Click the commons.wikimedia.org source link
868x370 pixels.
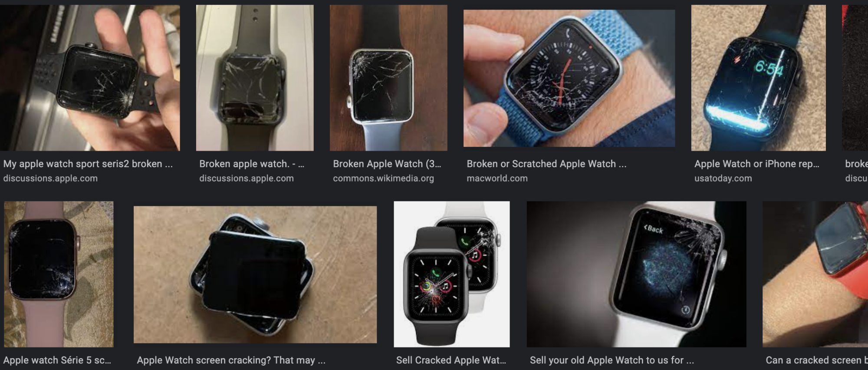[x=383, y=178]
